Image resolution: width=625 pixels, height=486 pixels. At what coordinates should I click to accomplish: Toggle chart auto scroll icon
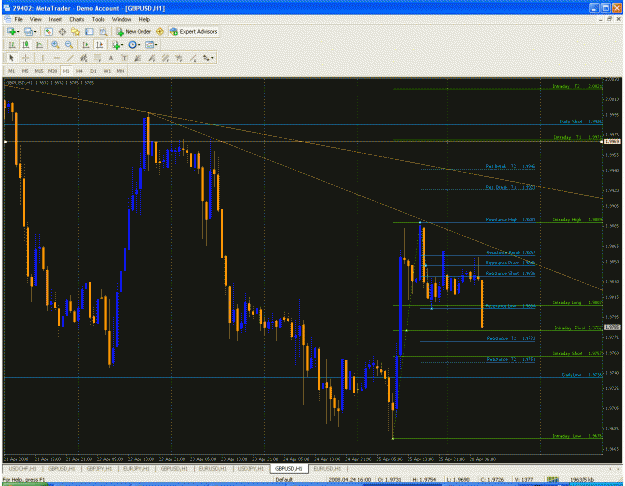coord(85,45)
